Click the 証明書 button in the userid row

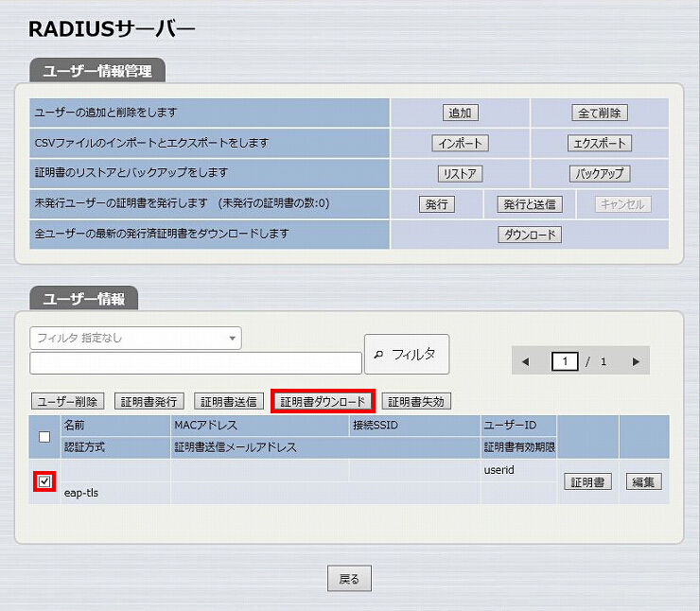pos(588,482)
